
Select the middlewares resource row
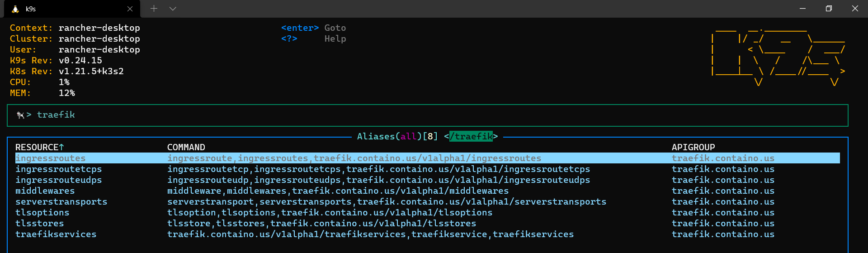click(427, 191)
